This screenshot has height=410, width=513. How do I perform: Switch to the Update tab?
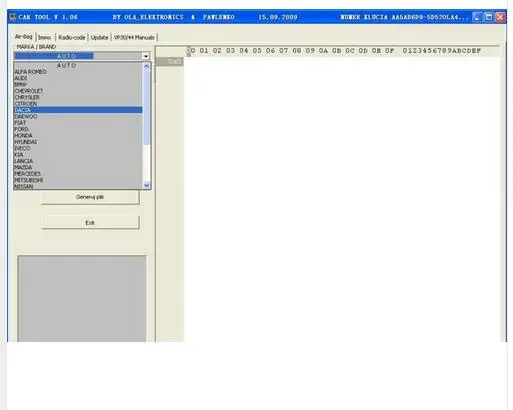(99, 38)
